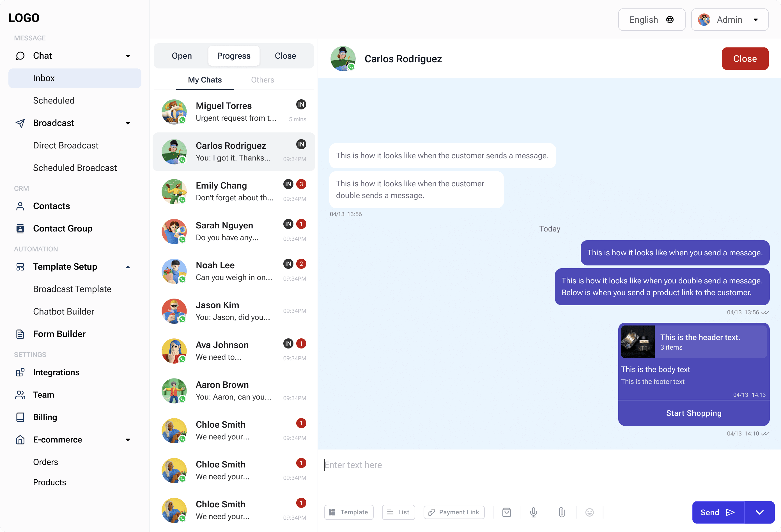Screen dimensions: 781x532
Task: Click the outgoing message timestamp 04/13 14:10
Action: pyautogui.click(x=743, y=434)
